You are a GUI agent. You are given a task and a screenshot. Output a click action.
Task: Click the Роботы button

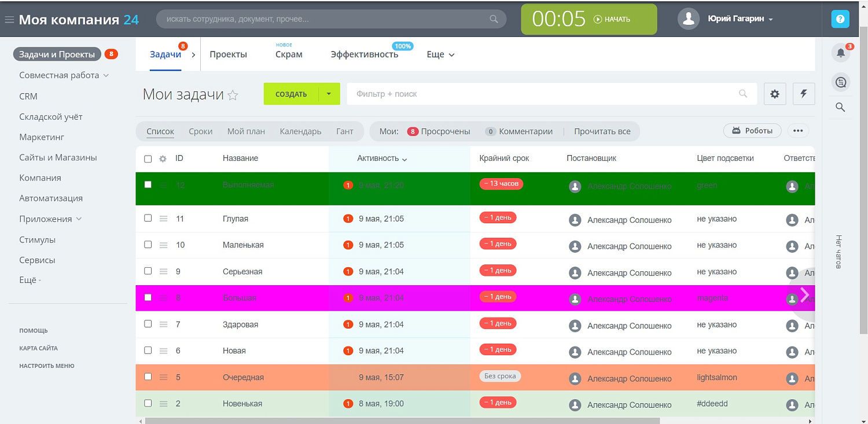752,131
